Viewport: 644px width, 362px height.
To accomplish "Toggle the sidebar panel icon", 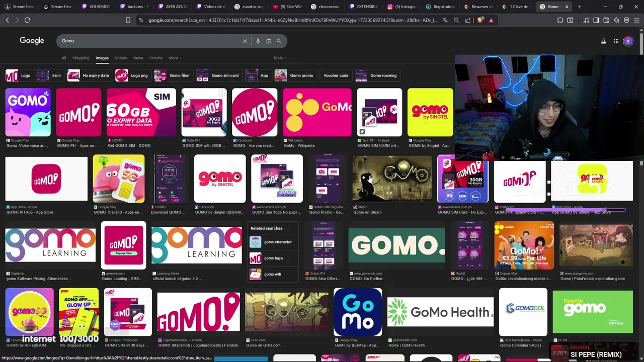I will 596,20.
